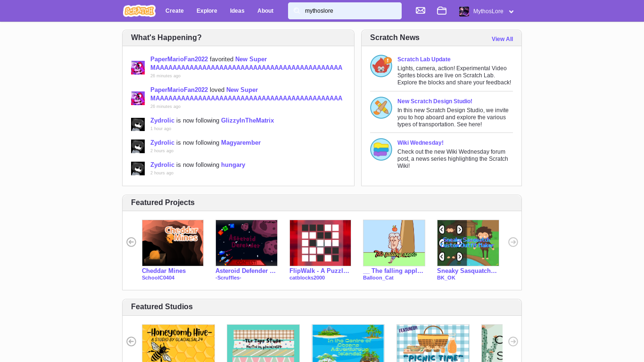Click the Sneaky Sasquatch title link
This screenshot has height=362, width=644.
(x=467, y=271)
